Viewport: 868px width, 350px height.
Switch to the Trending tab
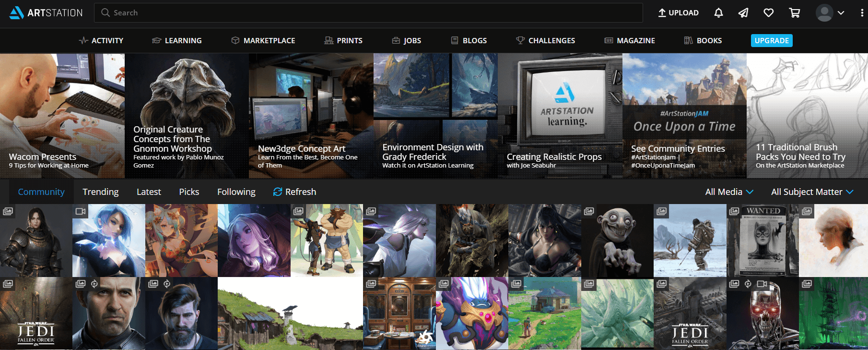pos(101,192)
